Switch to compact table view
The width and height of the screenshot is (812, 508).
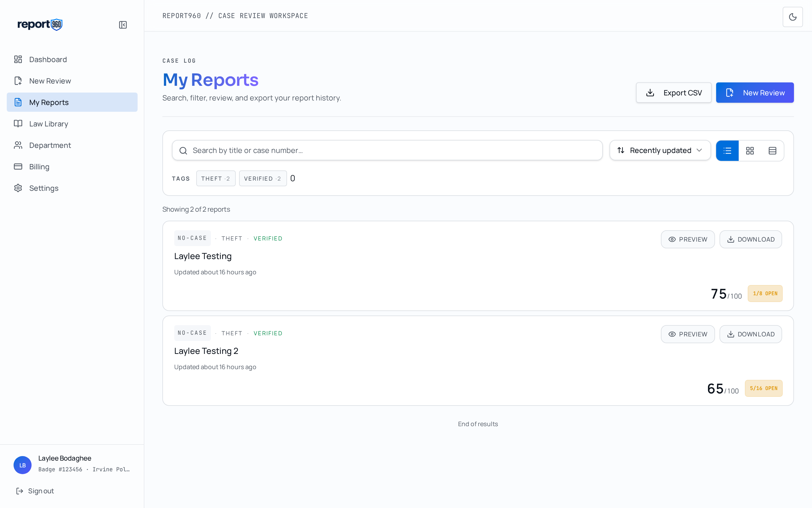coord(773,151)
